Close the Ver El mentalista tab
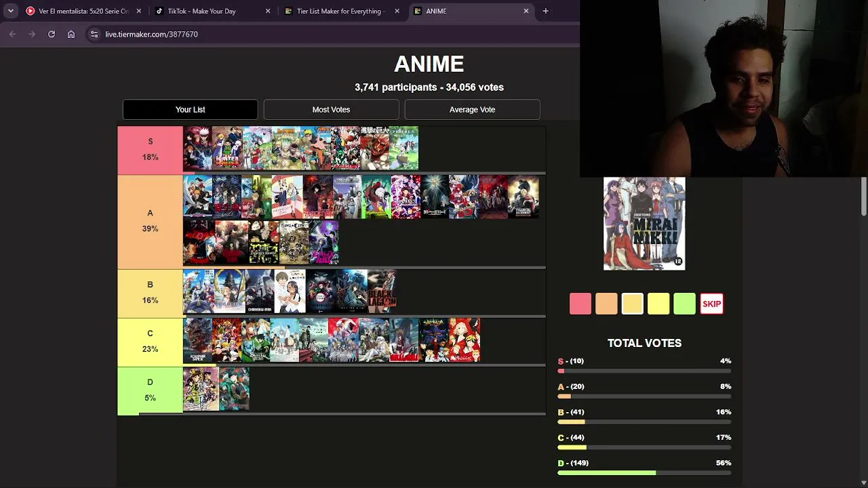The image size is (868, 488). [139, 11]
